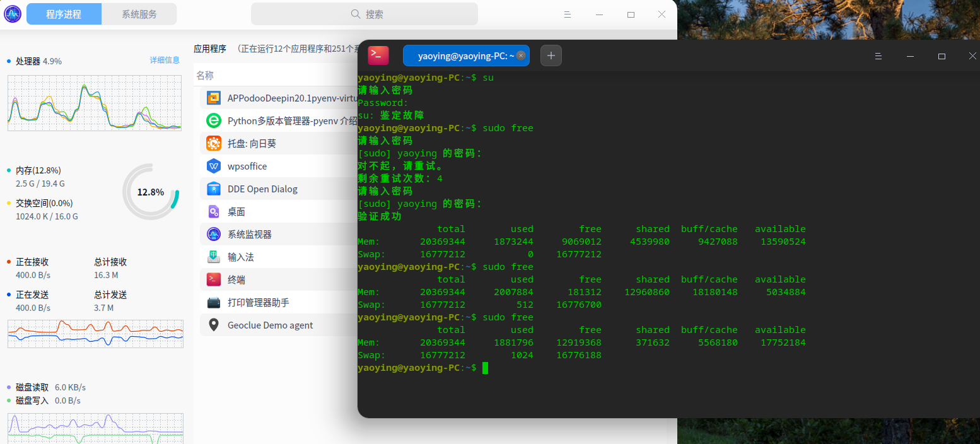Click the wpsoffice icon
The height and width of the screenshot is (444, 980).
pyautogui.click(x=214, y=166)
